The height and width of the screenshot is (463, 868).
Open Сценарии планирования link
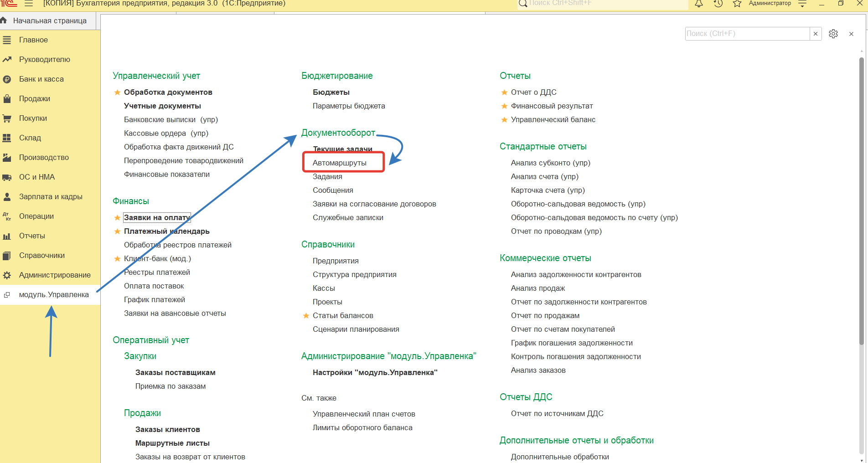(x=356, y=329)
